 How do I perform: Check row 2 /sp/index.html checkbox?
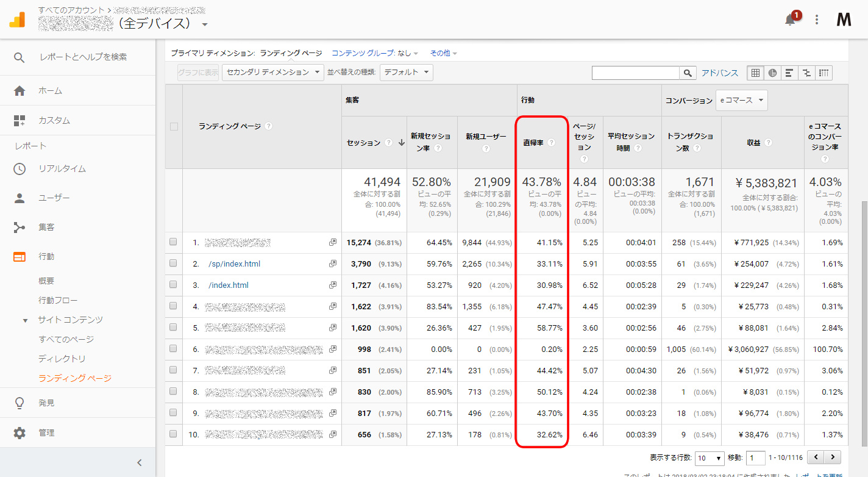coord(173,264)
